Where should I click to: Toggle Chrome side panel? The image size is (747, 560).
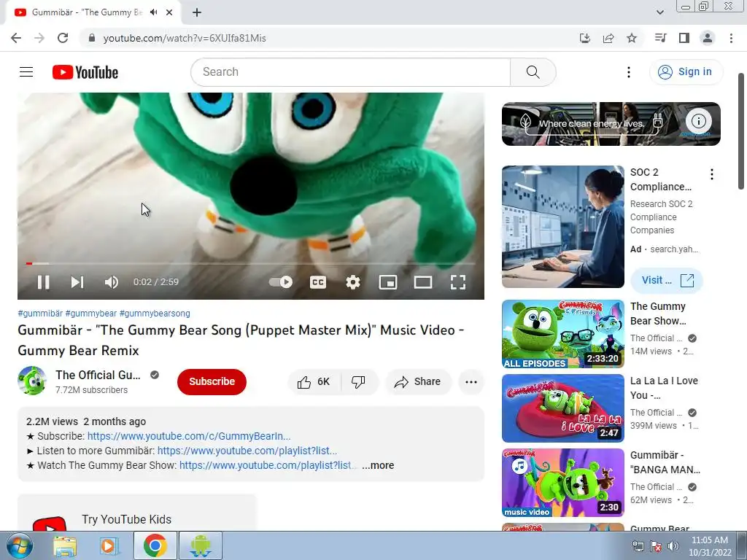(684, 38)
